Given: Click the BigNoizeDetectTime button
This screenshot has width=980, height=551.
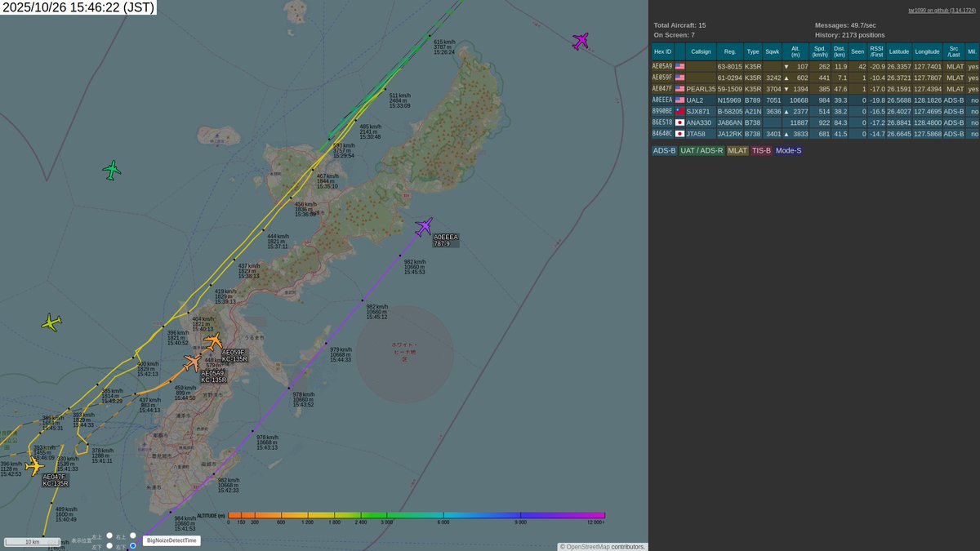Looking at the screenshot, I should coord(171,540).
